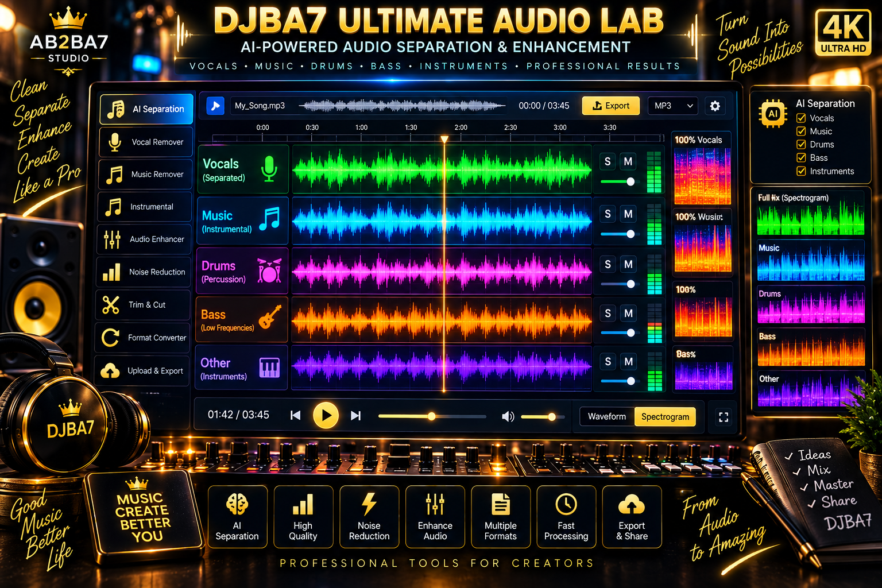Image resolution: width=882 pixels, height=588 pixels.
Task: Switch to Spectrogram view
Action: [x=665, y=417]
